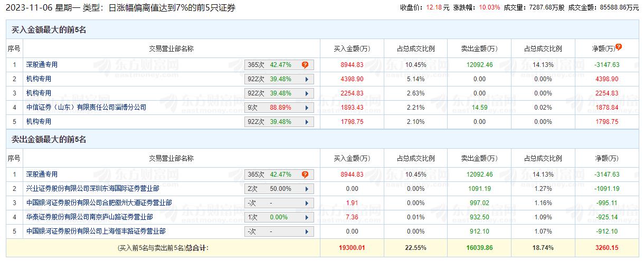
Task: Click 交易营业部名称 header in buy table
Action: coord(171,49)
